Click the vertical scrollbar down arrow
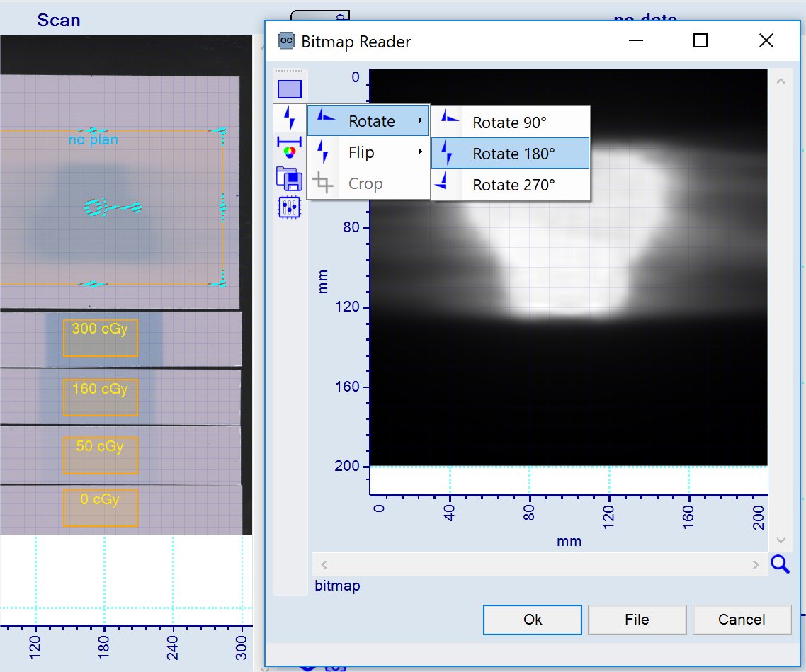This screenshot has height=672, width=806. pyautogui.click(x=781, y=540)
